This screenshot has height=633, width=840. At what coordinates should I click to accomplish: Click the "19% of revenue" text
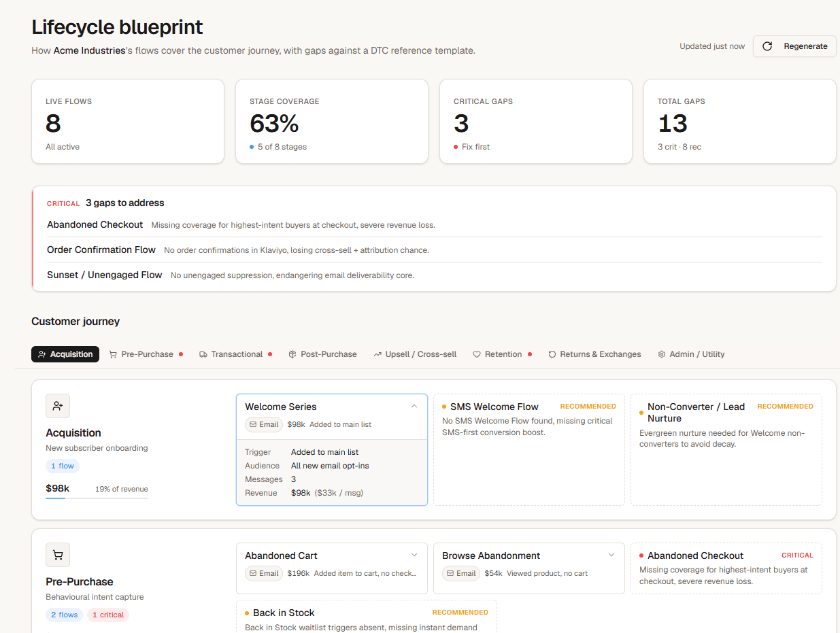[x=122, y=489]
